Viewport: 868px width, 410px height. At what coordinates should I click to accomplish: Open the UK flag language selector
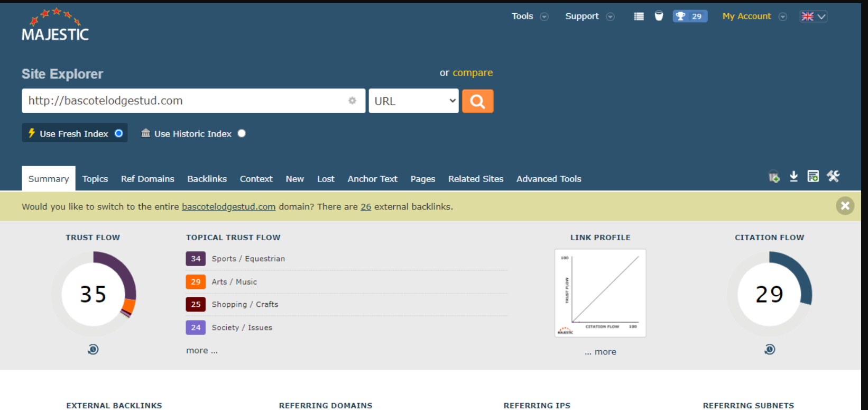point(813,16)
